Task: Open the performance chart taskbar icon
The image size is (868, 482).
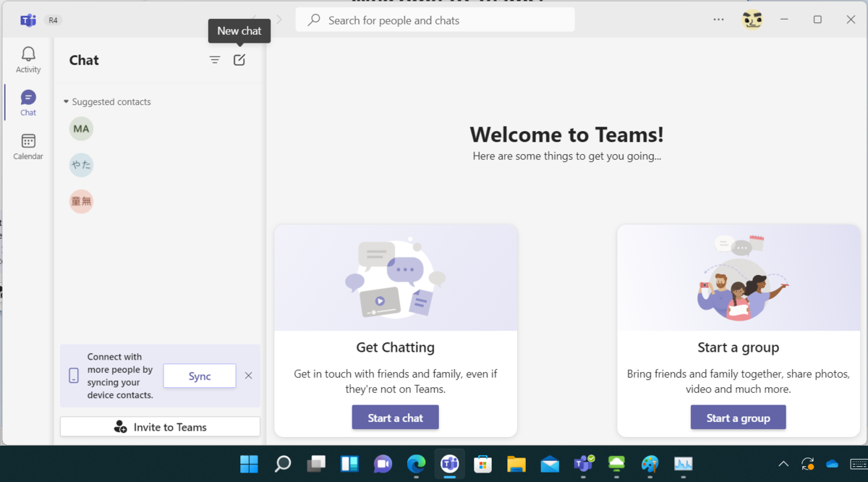Action: 683,464
